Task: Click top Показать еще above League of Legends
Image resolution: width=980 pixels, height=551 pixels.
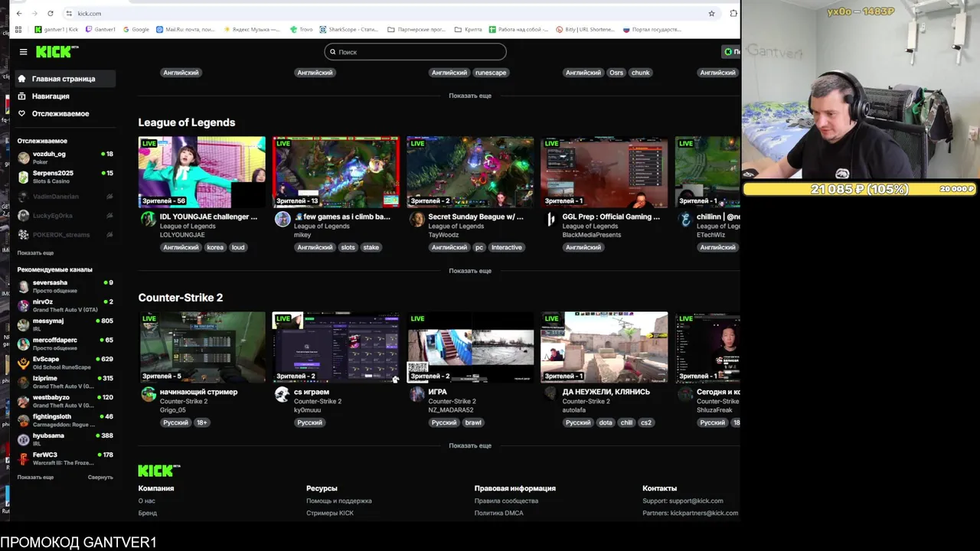Action: click(x=470, y=96)
